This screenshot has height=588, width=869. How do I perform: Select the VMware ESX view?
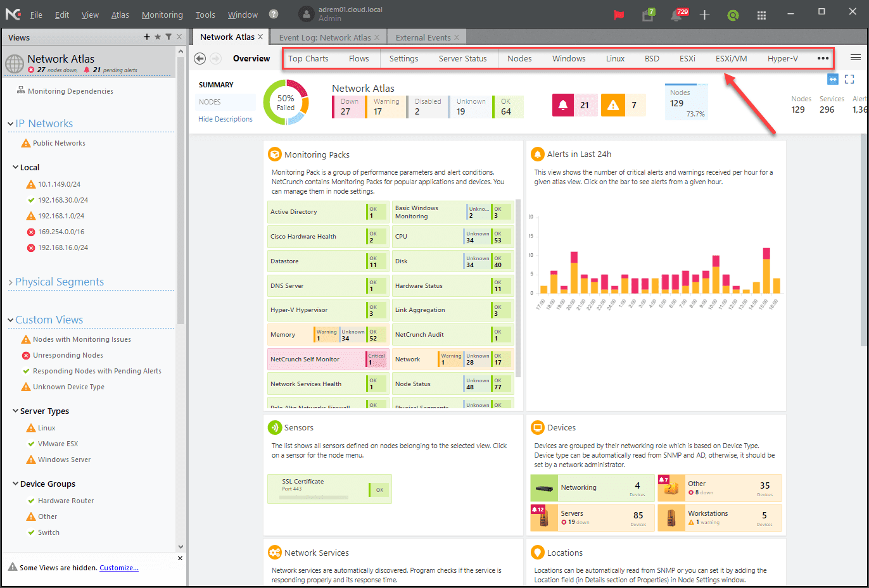pyautogui.click(x=58, y=444)
